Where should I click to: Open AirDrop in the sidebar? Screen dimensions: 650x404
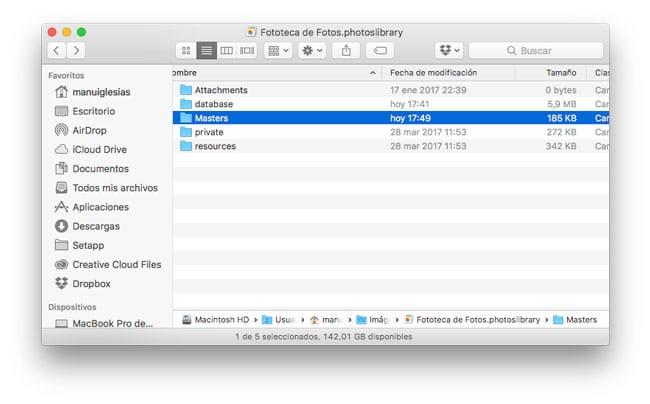pos(81,130)
